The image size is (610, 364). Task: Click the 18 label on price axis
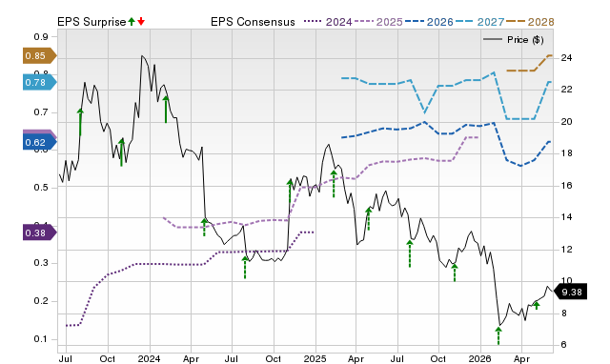click(x=566, y=153)
